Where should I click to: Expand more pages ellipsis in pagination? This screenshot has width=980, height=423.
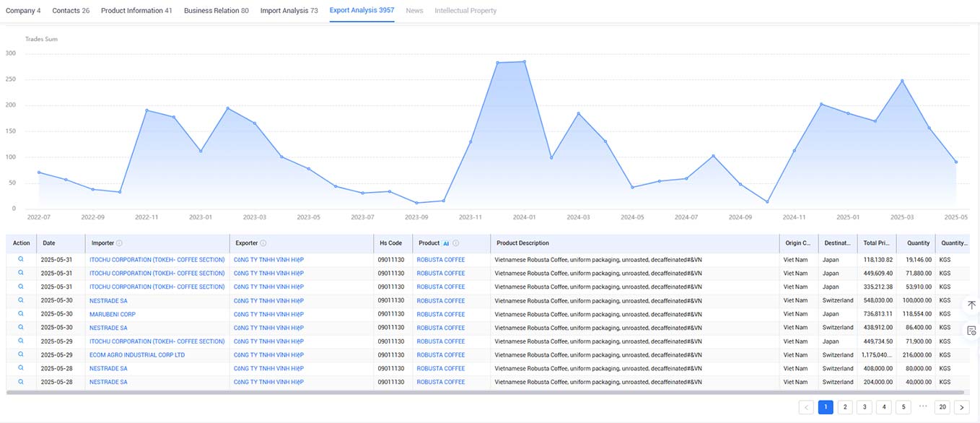(923, 406)
